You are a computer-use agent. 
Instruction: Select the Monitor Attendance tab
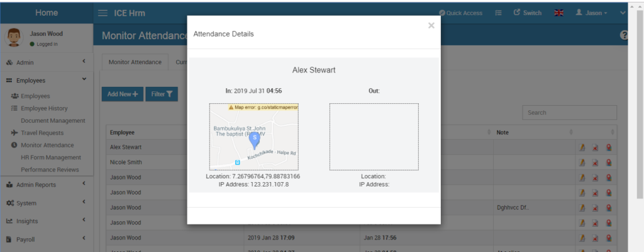coord(135,62)
